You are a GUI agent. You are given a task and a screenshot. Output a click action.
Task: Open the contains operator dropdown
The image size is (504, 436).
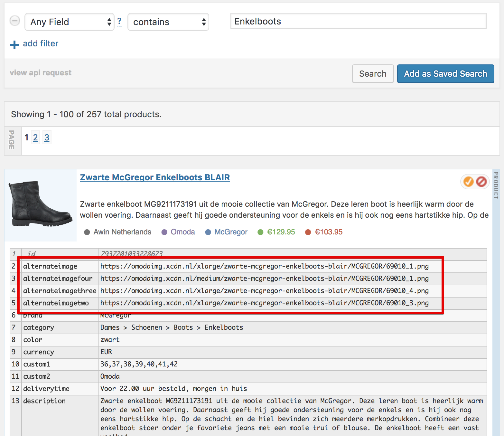(168, 22)
